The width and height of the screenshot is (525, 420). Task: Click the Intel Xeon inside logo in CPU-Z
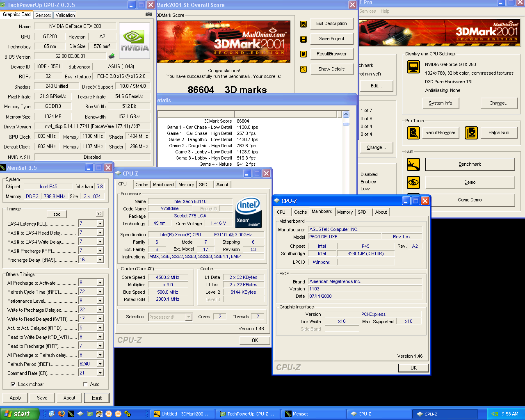tap(248, 212)
